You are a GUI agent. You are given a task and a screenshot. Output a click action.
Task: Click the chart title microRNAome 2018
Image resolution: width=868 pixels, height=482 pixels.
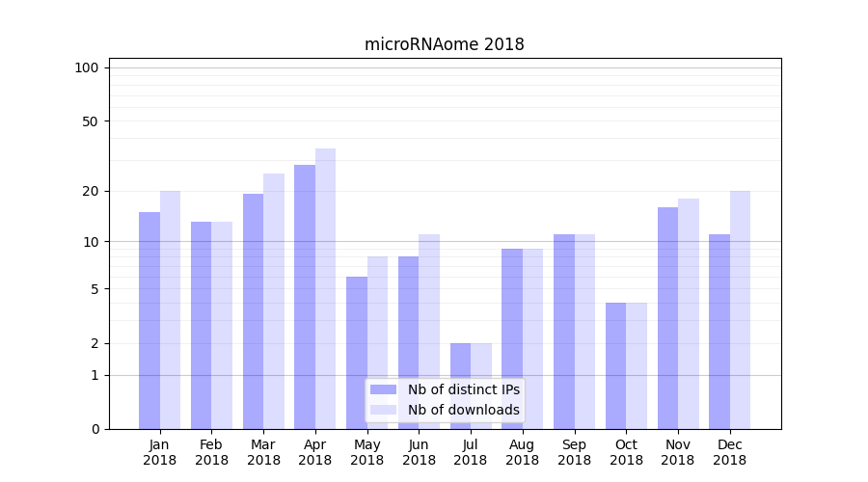(x=444, y=44)
